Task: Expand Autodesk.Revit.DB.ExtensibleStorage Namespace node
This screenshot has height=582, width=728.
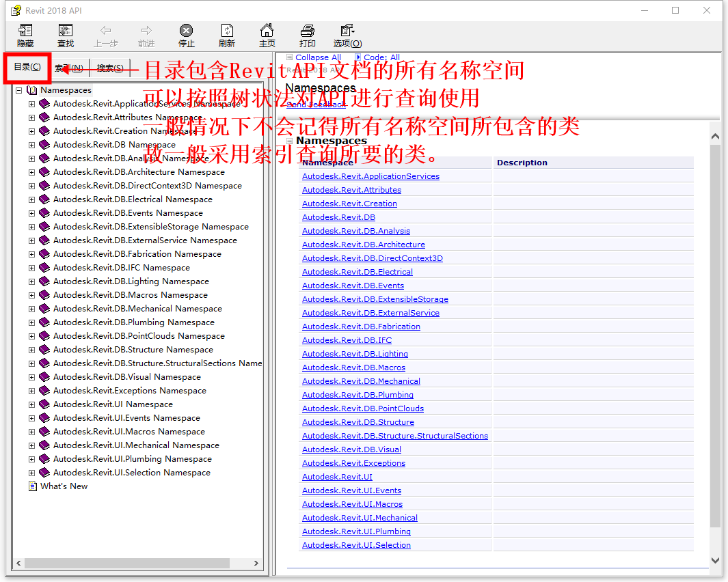Action: coord(31,227)
